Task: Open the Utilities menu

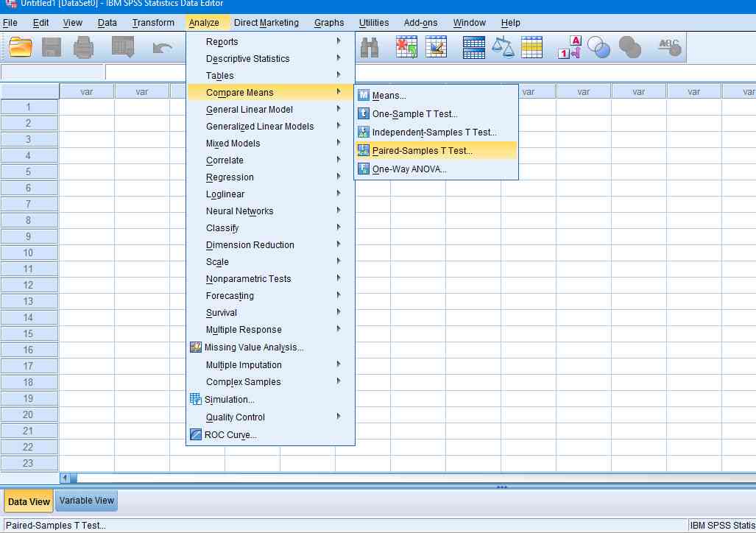Action: click(374, 23)
